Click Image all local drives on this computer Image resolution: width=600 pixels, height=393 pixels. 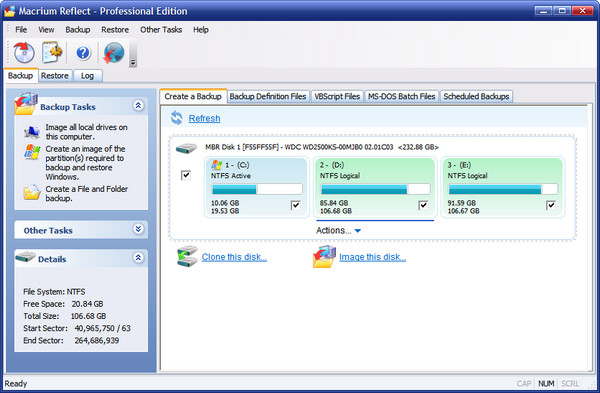click(86, 132)
